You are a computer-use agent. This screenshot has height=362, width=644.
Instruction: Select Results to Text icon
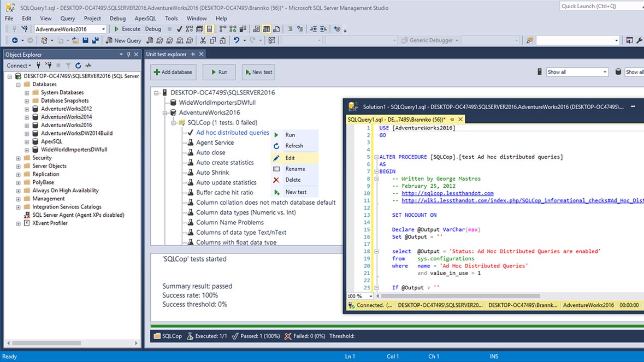256,29
